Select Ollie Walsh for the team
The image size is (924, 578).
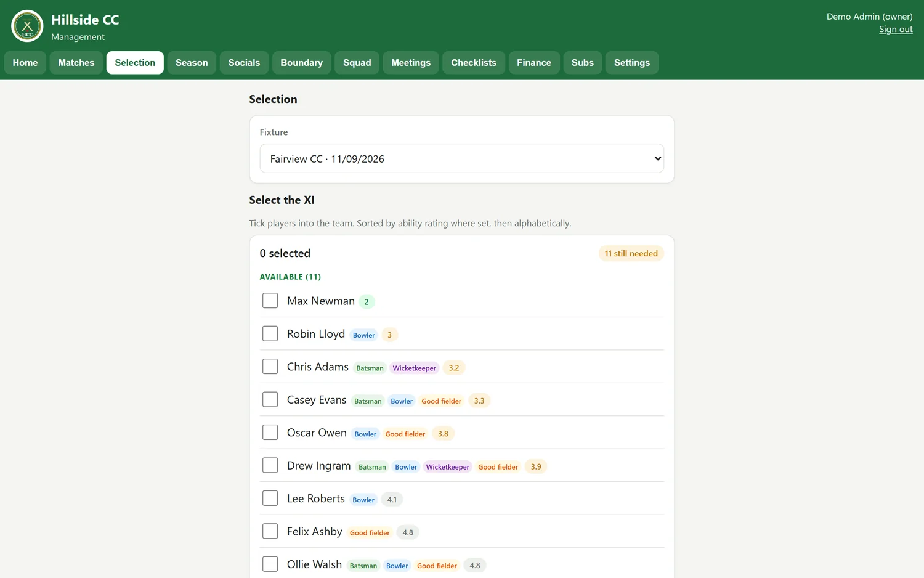(270, 564)
